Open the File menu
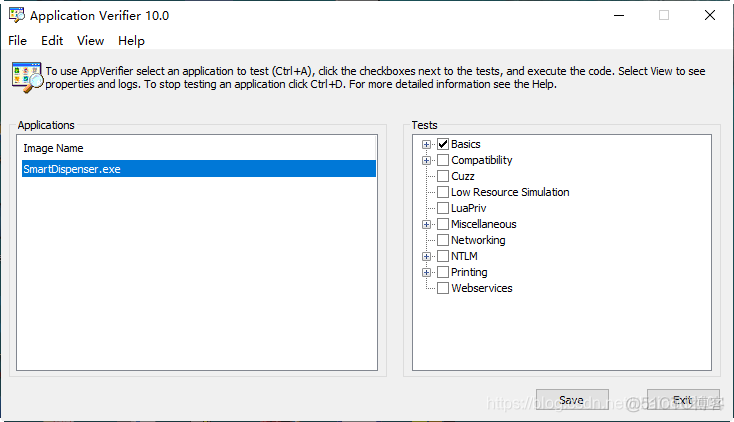734x422 pixels. pyautogui.click(x=17, y=41)
